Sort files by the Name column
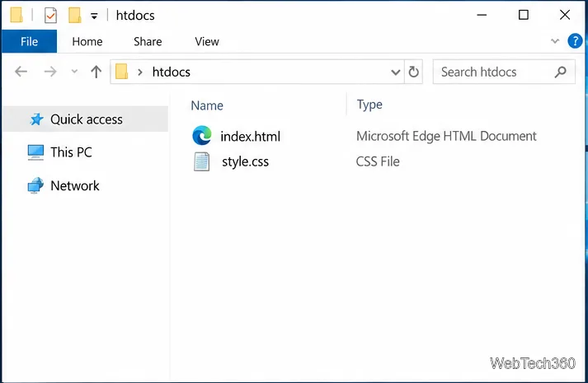Screen dimensions: 588x383 [207, 105]
